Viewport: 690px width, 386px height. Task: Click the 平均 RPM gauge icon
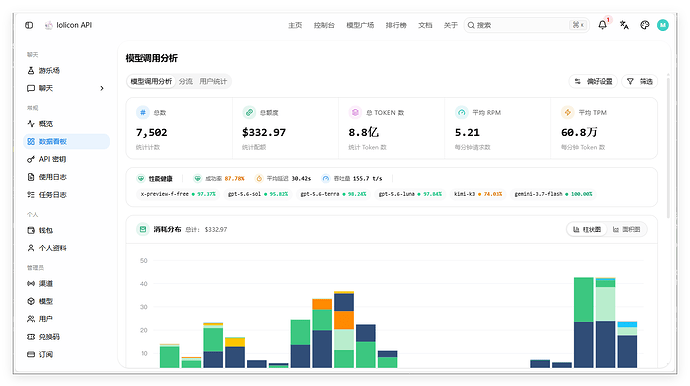(461, 113)
